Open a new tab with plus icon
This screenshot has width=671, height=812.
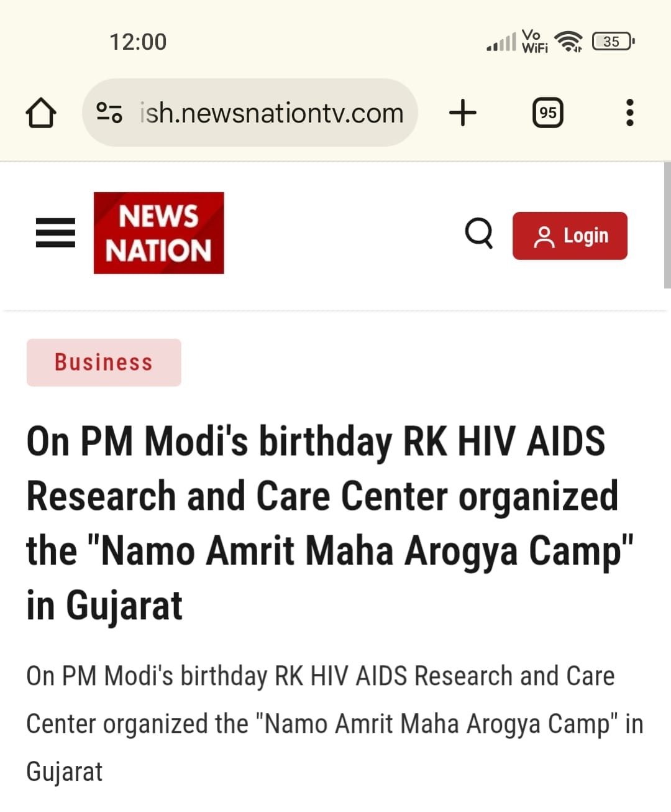click(x=462, y=113)
